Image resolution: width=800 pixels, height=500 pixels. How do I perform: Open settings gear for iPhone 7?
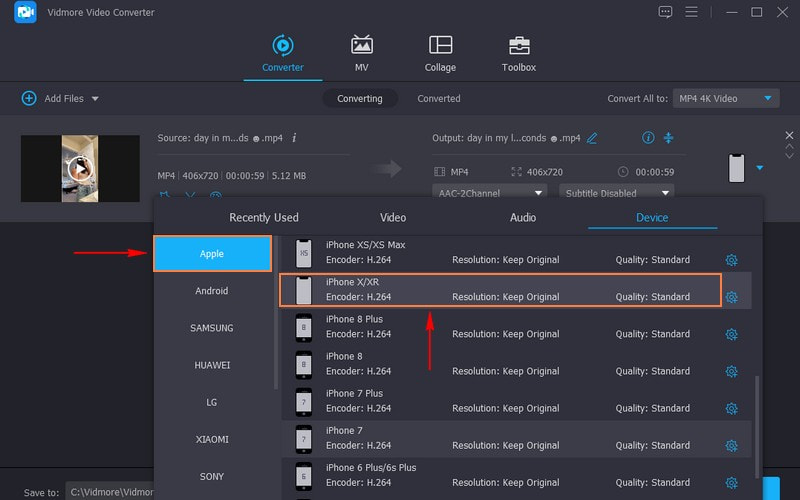pos(731,445)
